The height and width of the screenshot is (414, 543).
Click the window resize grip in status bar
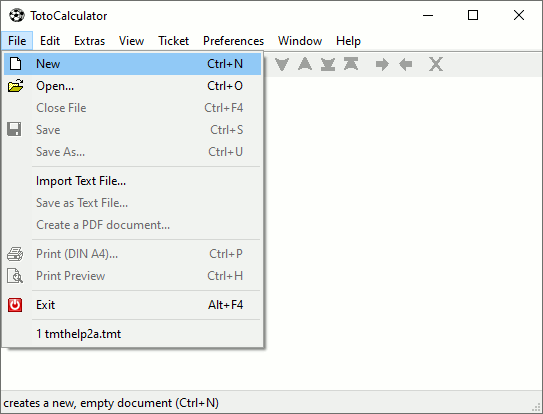(x=537, y=407)
